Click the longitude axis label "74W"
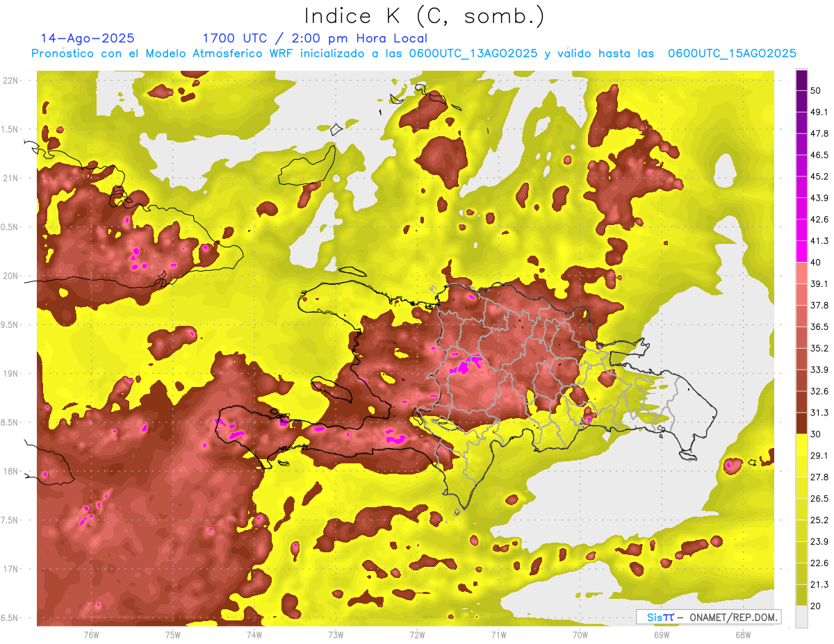Screen dimensions: 834x644 coord(254,635)
